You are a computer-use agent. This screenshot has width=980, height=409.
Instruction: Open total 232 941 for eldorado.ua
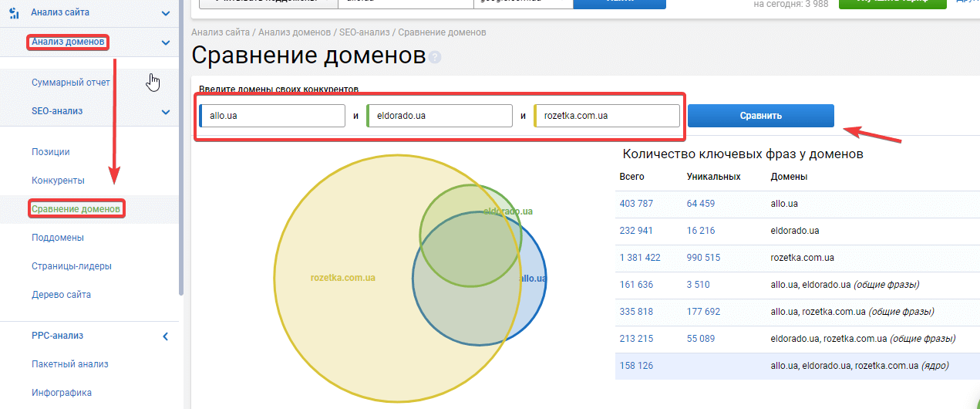pyautogui.click(x=636, y=231)
